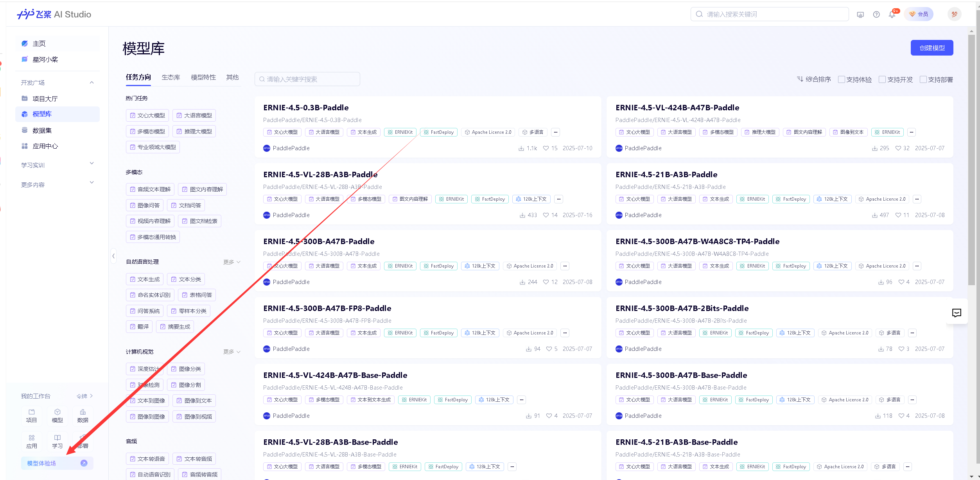Click the arrow icon on 模型体验场
Screen dimensions: 980x480
84,463
